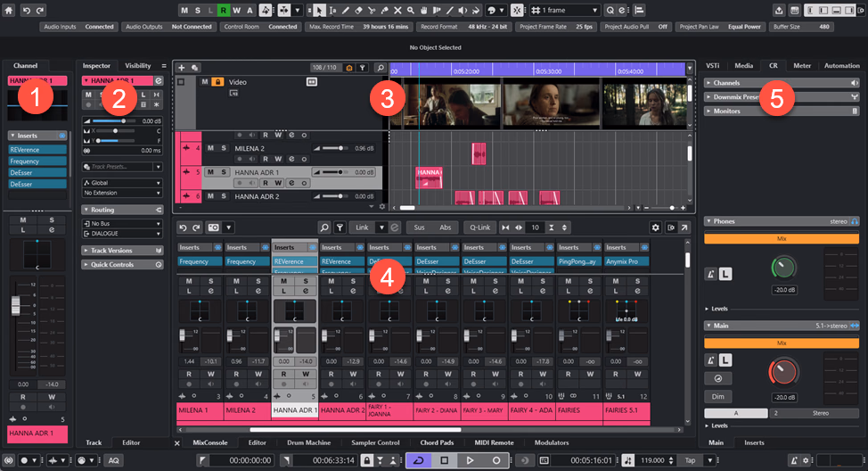Open the Meter tab
The width and height of the screenshot is (868, 471).
point(801,65)
